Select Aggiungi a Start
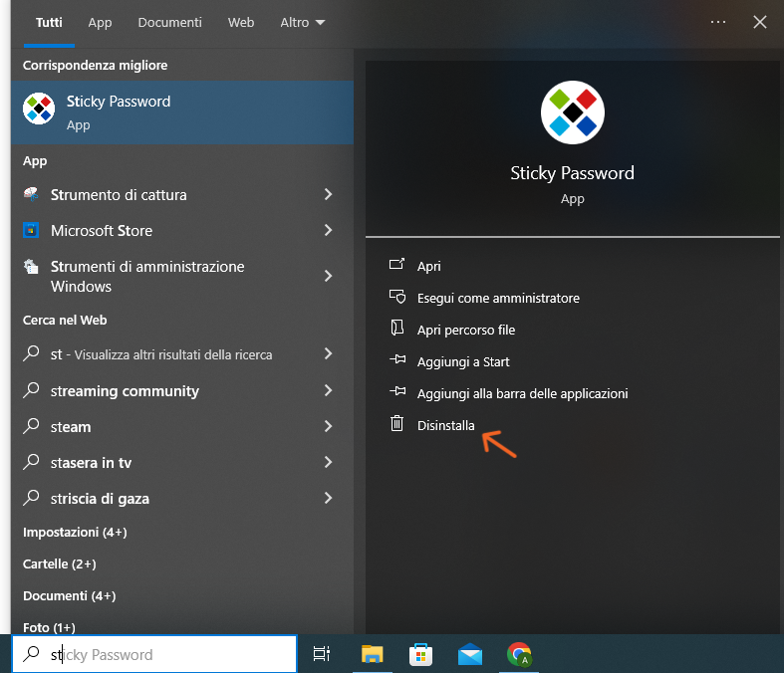 [463, 362]
